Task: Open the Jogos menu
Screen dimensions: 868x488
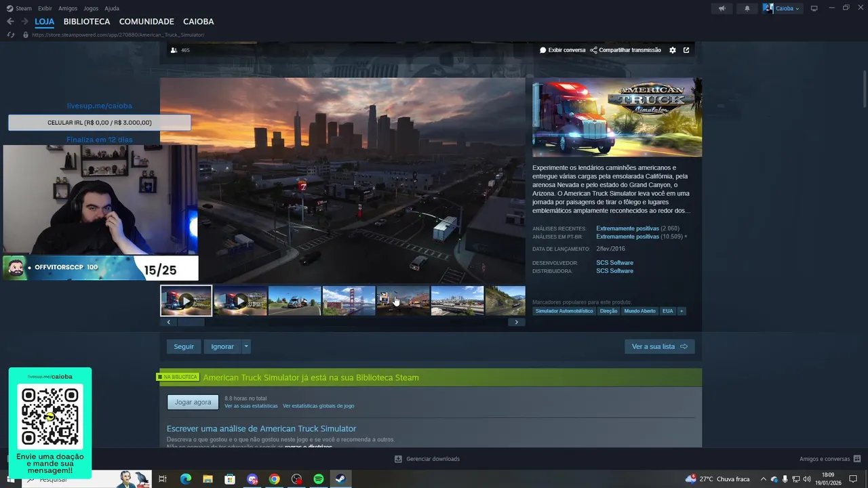Action: [91, 8]
